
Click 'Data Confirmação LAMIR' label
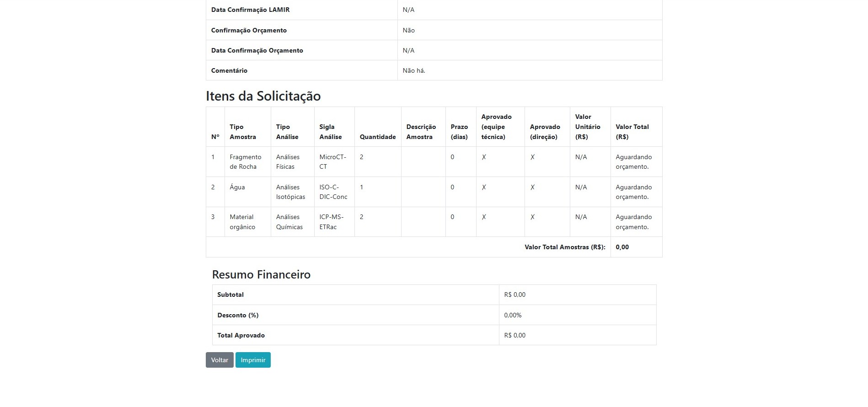pyautogui.click(x=250, y=10)
